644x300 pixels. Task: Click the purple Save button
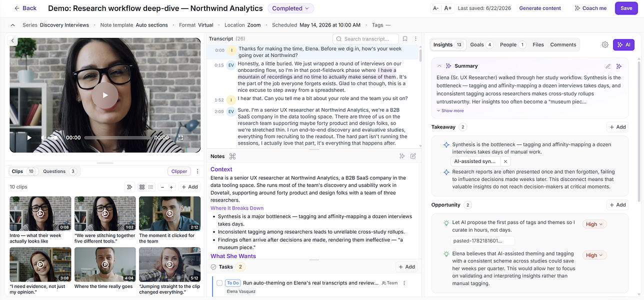pos(626,8)
